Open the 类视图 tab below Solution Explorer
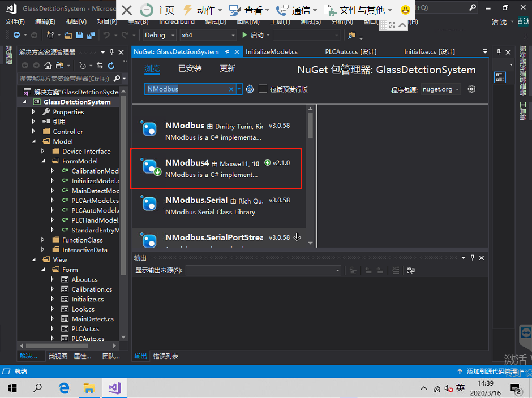This screenshot has width=532, height=398. [58, 356]
